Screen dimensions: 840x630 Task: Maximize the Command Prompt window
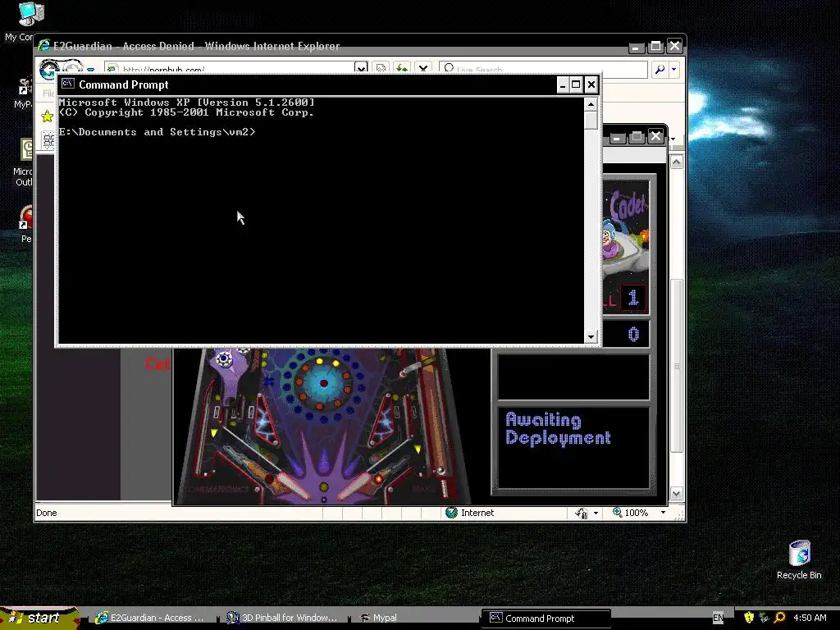click(x=576, y=84)
